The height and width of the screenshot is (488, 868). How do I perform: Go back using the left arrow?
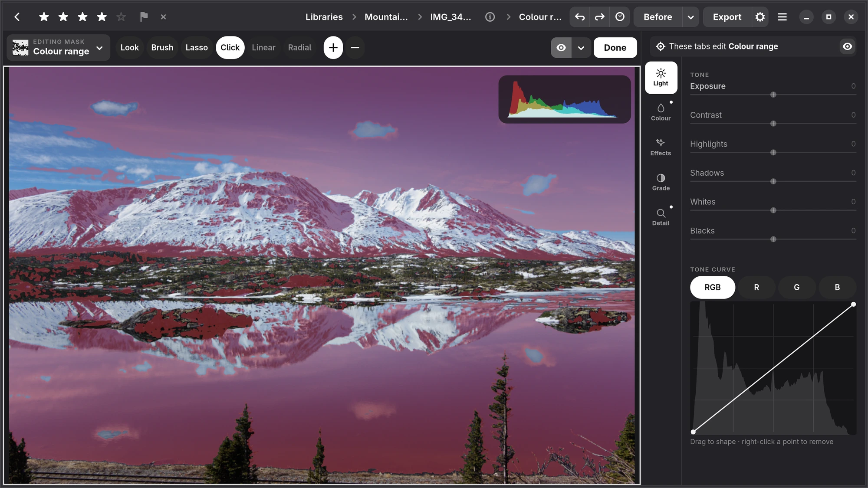click(x=17, y=17)
